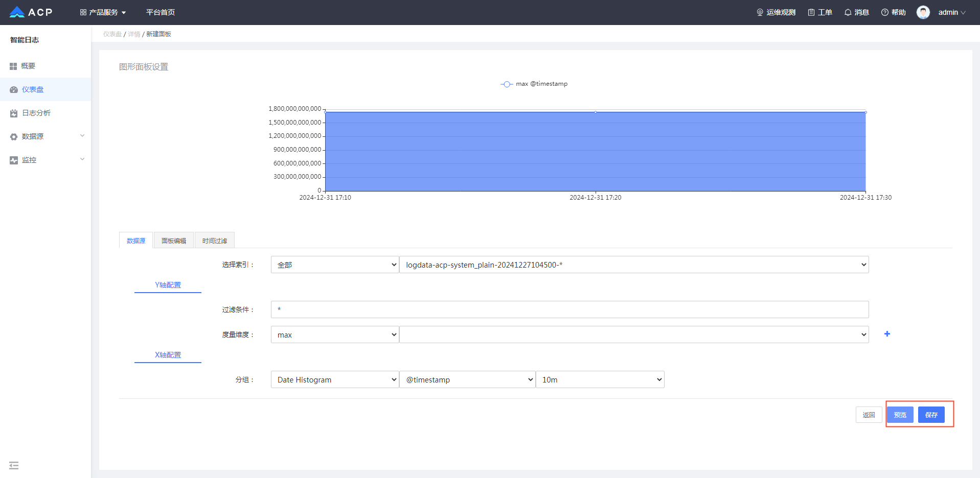Click the 智能日志 sidebar title
980x478 pixels.
click(25, 40)
